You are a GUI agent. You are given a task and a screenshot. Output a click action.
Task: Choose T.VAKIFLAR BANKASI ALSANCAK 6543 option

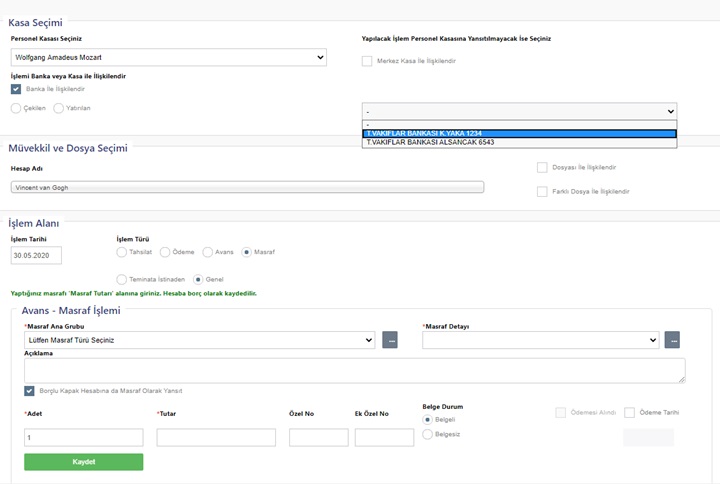point(519,142)
